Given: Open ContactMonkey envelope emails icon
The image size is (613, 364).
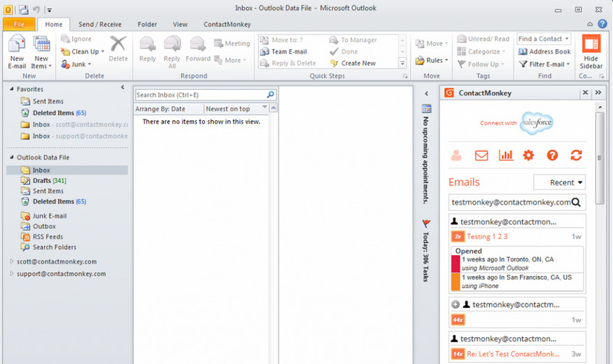Looking at the screenshot, I should 481,156.
